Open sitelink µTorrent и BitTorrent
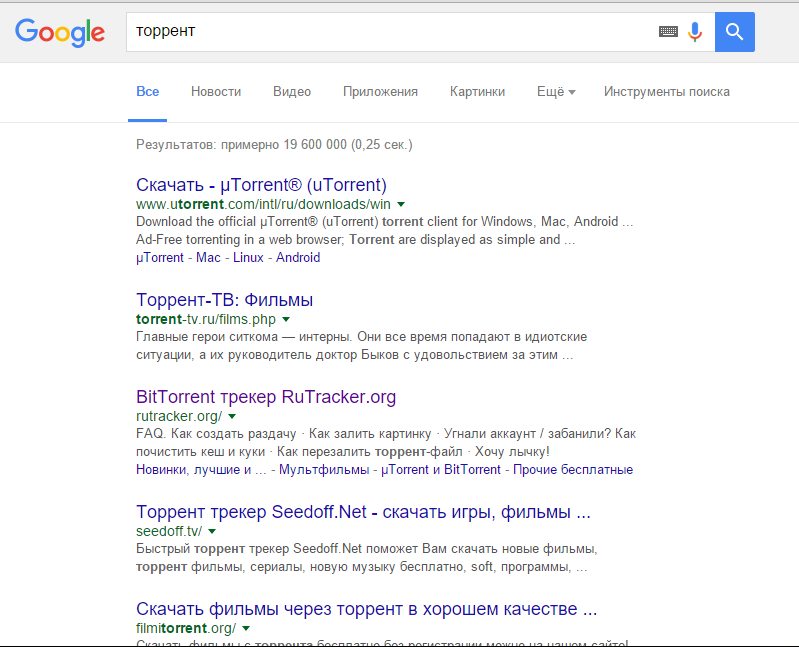 click(441, 470)
